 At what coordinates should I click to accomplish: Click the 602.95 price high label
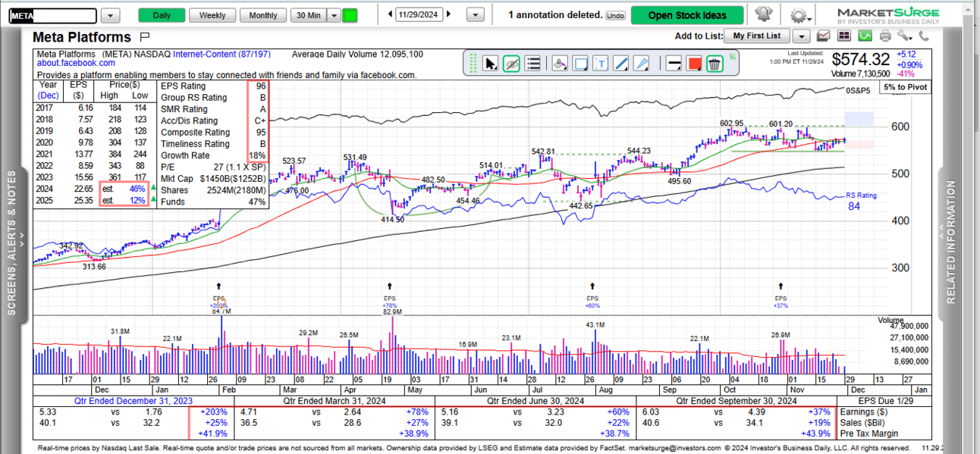[732, 124]
